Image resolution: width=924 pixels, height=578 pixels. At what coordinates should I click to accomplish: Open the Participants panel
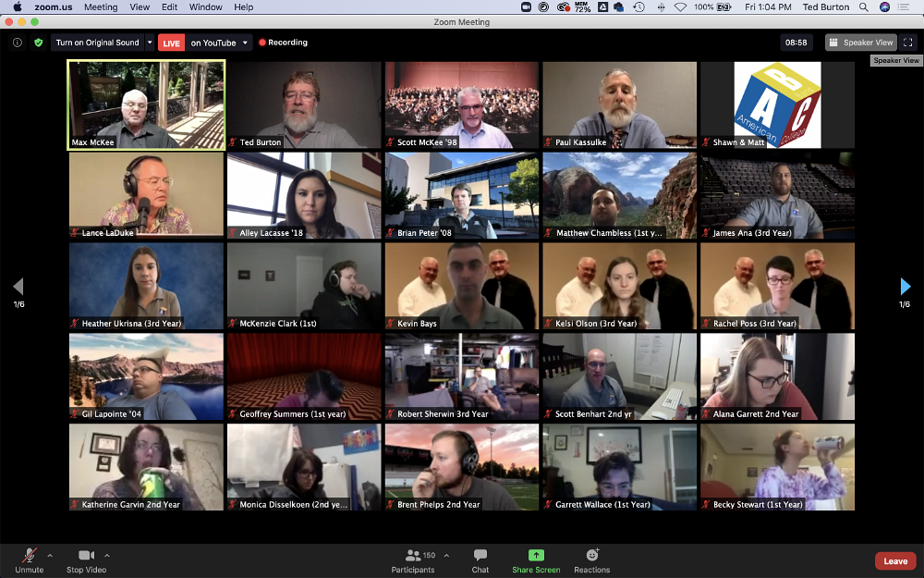[413, 560]
